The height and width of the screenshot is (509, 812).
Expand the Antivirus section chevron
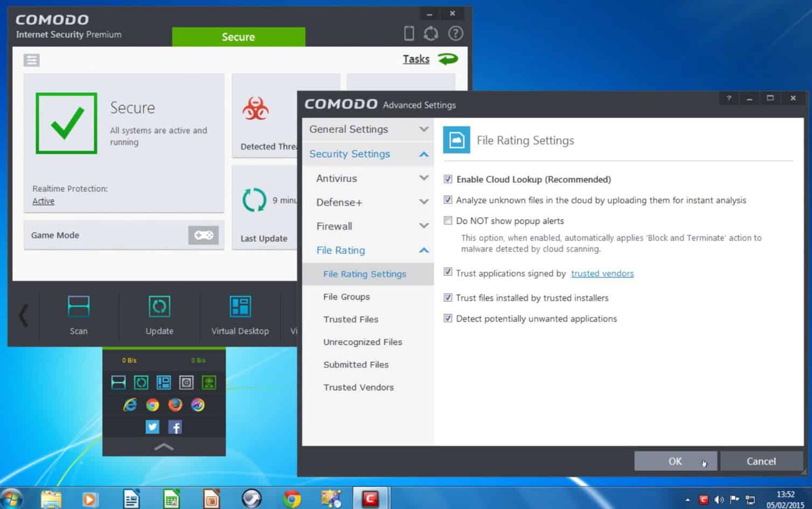pos(424,178)
